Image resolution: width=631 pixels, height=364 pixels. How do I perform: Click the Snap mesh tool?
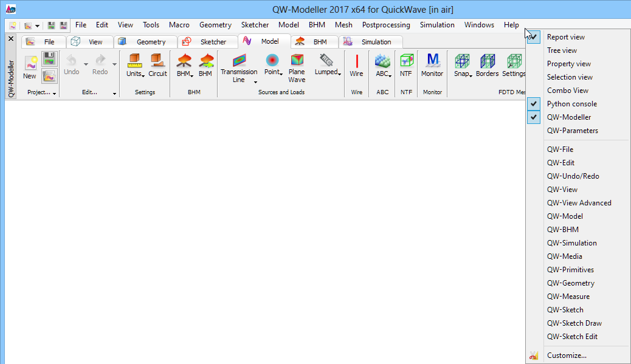tap(463, 66)
